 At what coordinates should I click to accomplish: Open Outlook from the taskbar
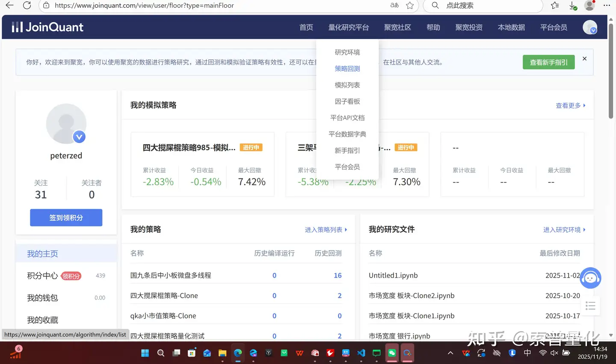(207, 353)
